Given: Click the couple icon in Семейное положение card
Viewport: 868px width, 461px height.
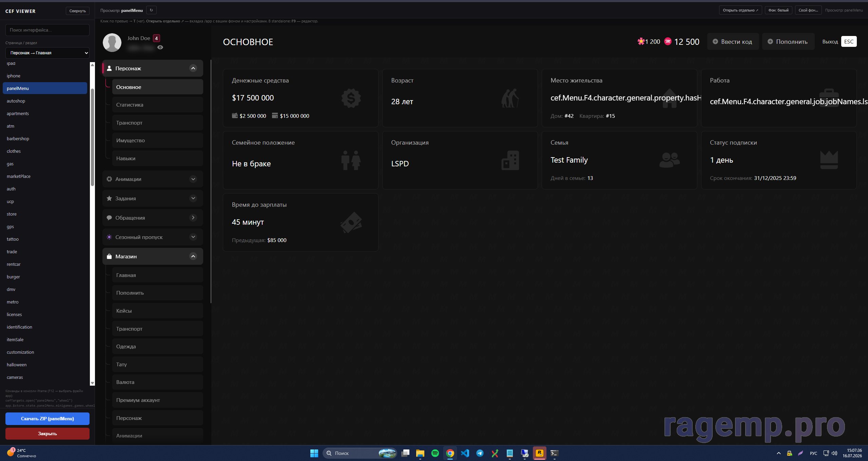Looking at the screenshot, I should coord(351,160).
